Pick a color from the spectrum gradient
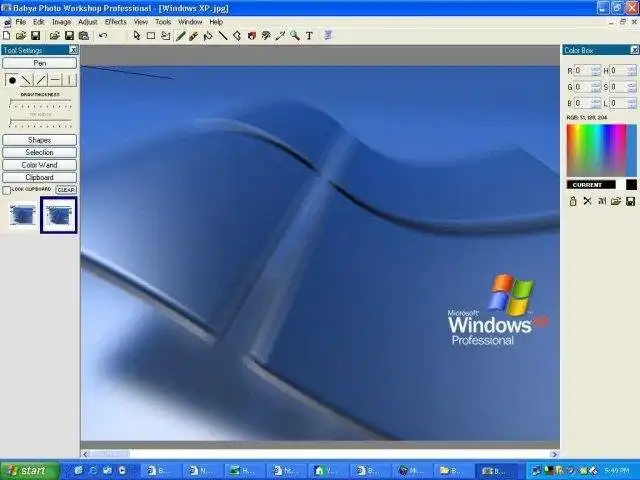Image resolution: width=640 pixels, height=480 pixels. point(596,150)
